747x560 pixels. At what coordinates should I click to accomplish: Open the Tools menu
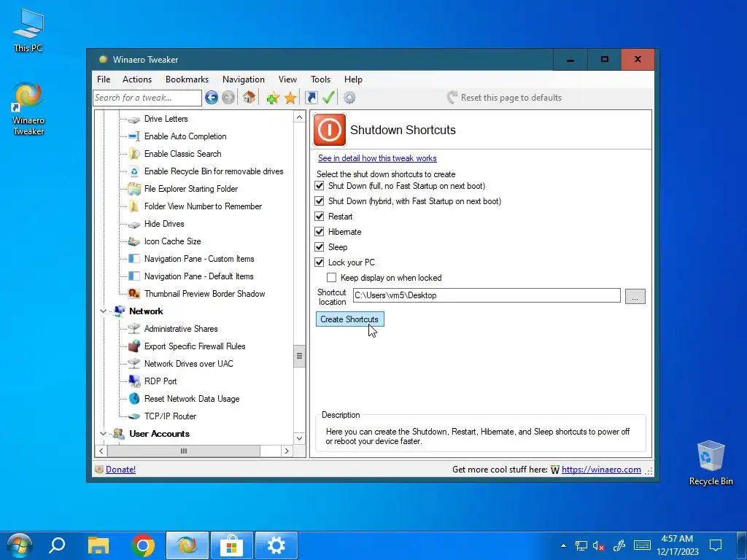click(x=321, y=79)
